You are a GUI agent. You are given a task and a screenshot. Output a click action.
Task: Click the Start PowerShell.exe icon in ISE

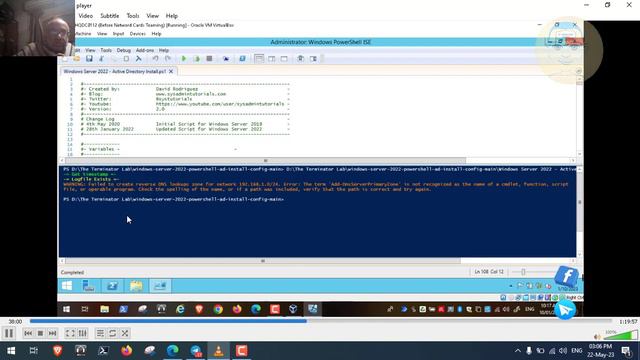point(242,59)
